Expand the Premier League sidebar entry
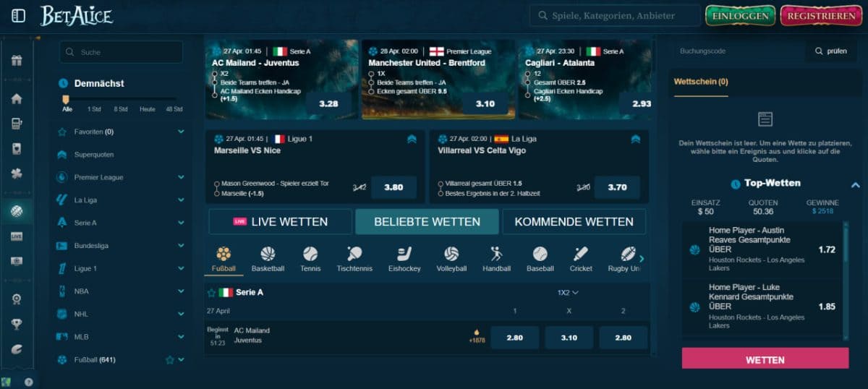Image resolution: width=868 pixels, height=389 pixels. [181, 177]
